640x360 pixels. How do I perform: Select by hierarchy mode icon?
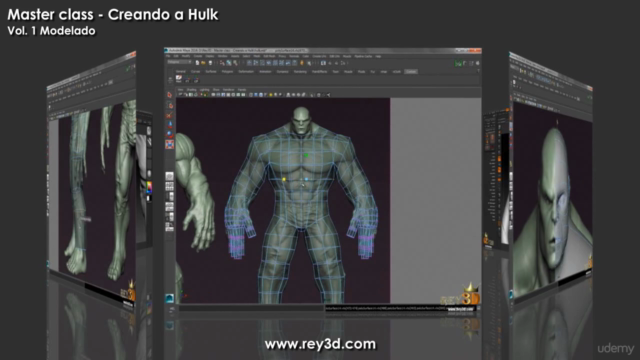[x=222, y=63]
